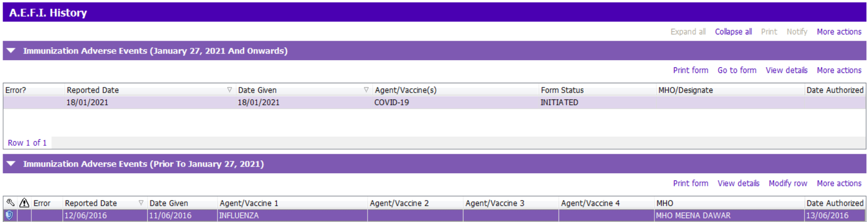The width and height of the screenshot is (868, 222).
Task: Click the Agent/Vaccine 1 column header
Action: (x=249, y=203)
